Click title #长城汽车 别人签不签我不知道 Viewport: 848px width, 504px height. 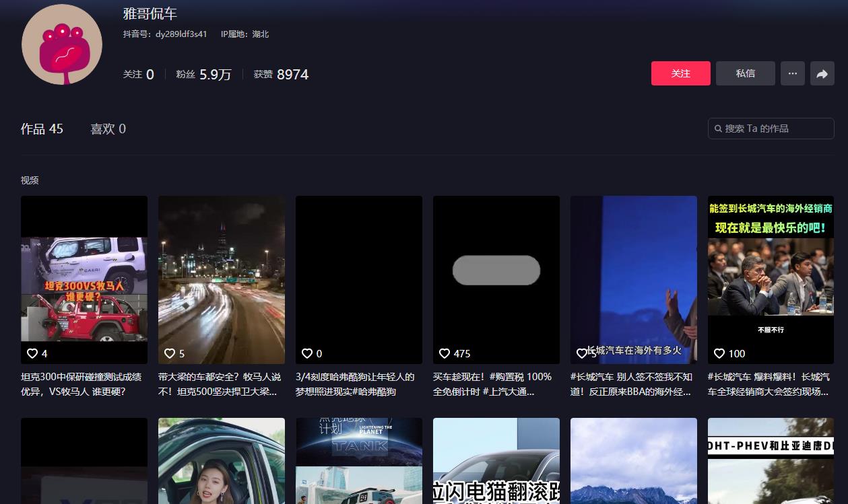coord(631,384)
